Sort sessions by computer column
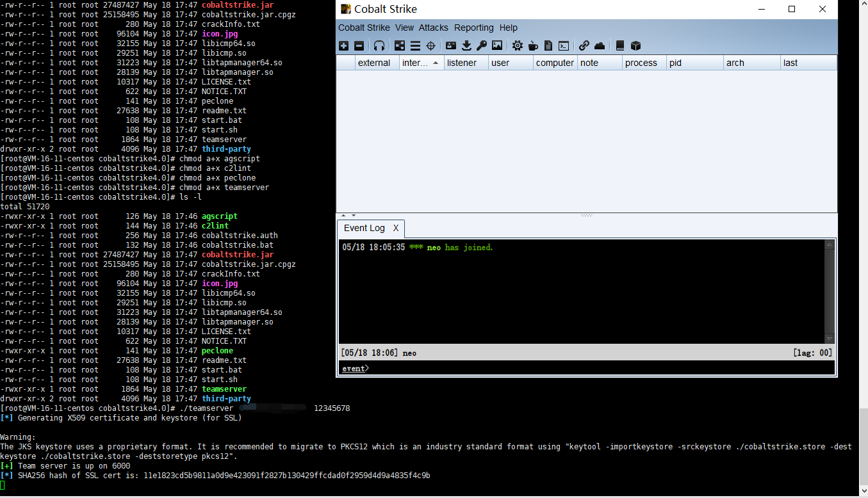This screenshot has width=868, height=498. pos(555,63)
